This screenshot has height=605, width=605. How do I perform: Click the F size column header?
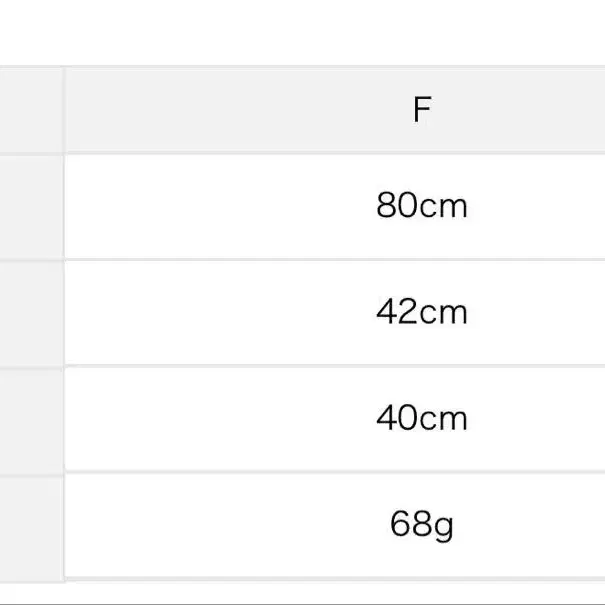(x=421, y=110)
